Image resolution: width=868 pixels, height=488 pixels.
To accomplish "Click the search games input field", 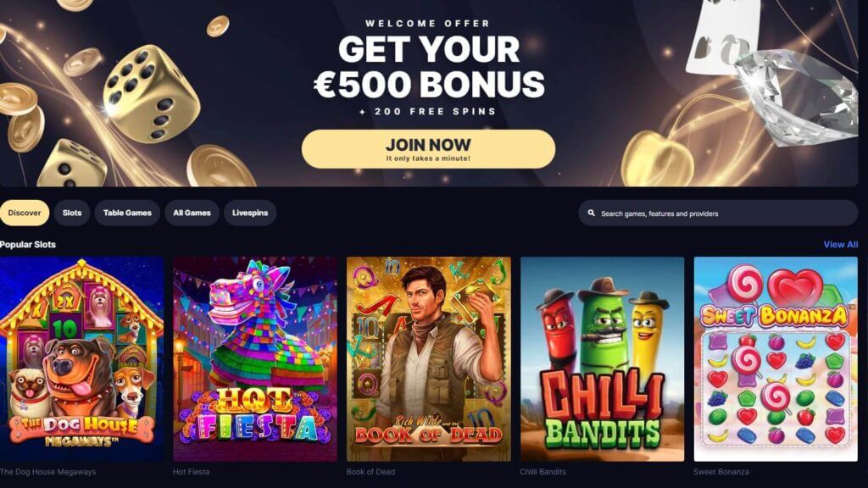I will tap(718, 213).
